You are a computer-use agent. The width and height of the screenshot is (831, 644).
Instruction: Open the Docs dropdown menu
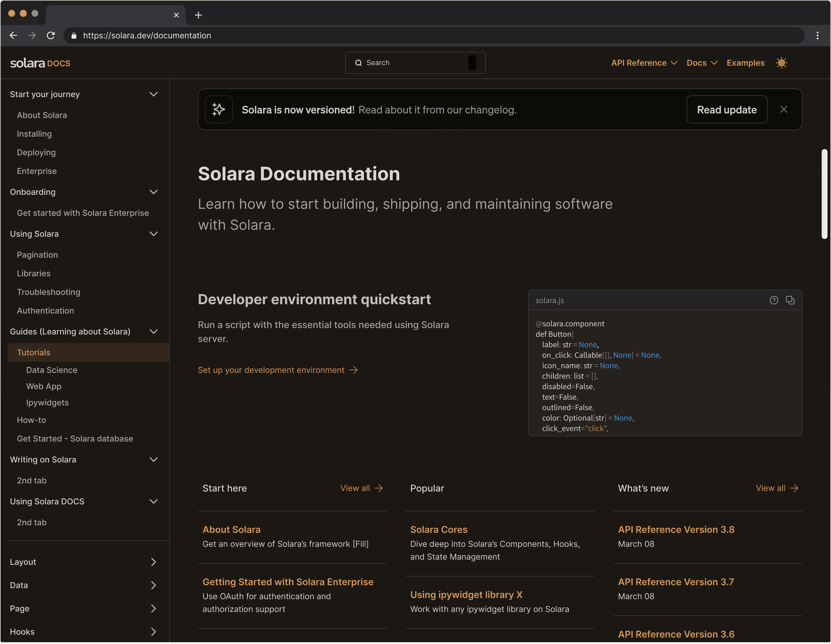pos(702,63)
